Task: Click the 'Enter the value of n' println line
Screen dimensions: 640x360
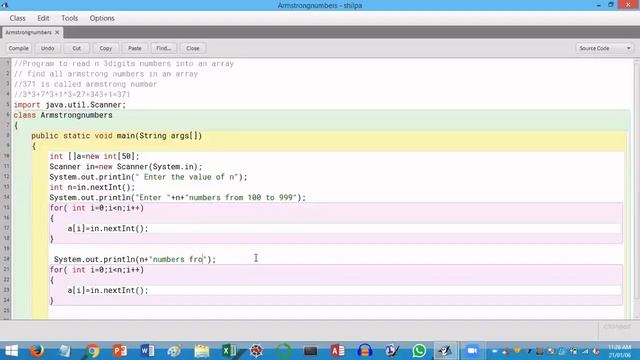Action: click(x=149, y=177)
